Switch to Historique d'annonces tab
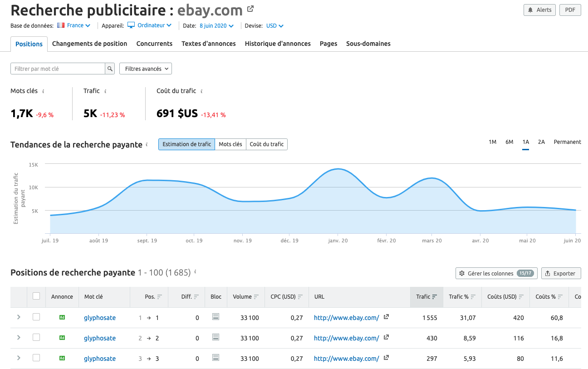This screenshot has width=588, height=369. pyautogui.click(x=278, y=44)
